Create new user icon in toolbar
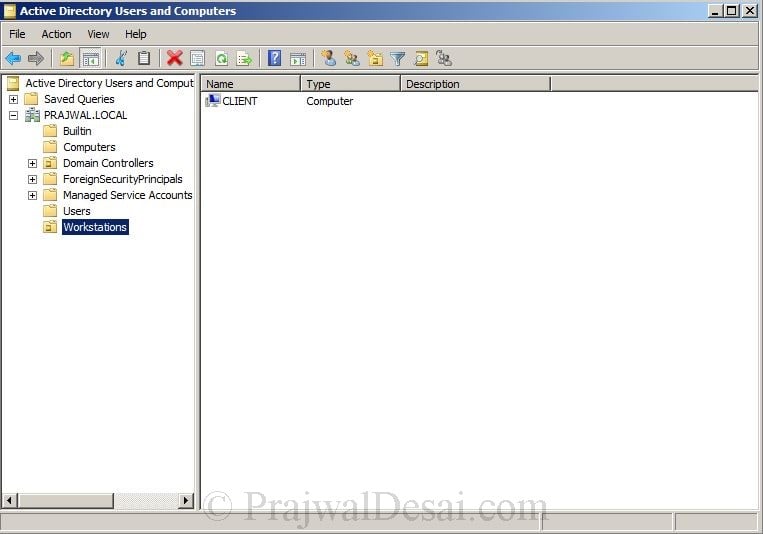This screenshot has height=534, width=763. click(329, 58)
